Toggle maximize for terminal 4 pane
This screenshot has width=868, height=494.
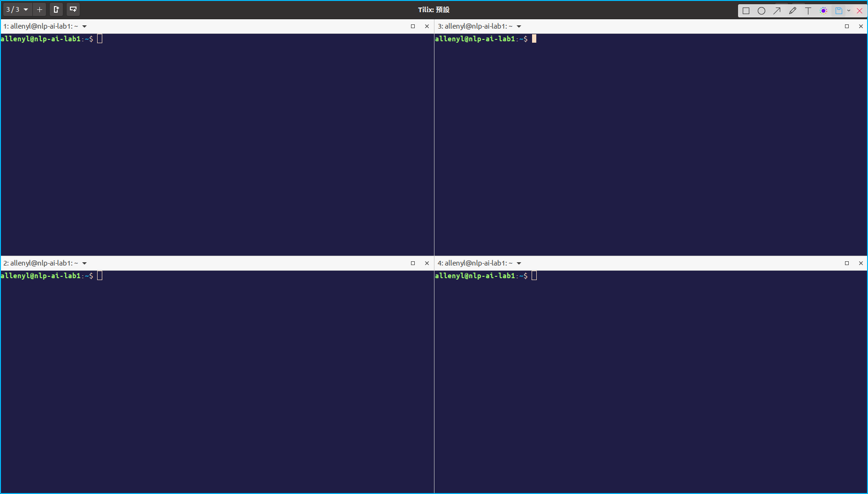coord(847,263)
